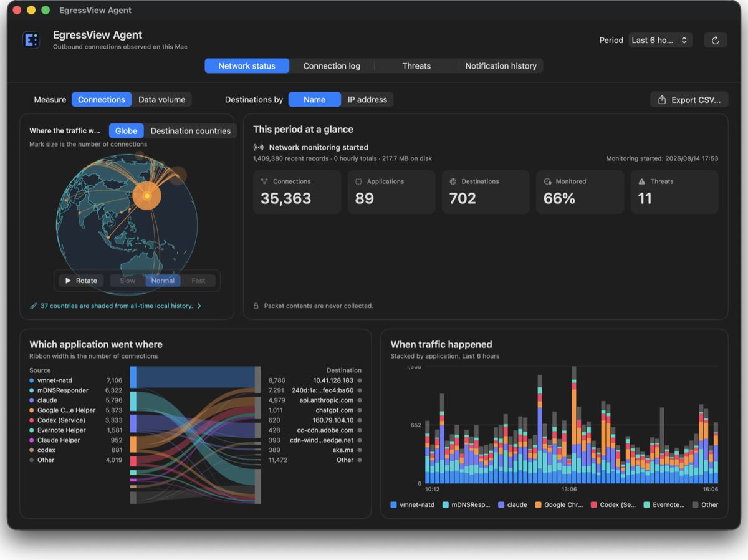Click the Destinations globe icon
748x560 pixels.
[453, 181]
